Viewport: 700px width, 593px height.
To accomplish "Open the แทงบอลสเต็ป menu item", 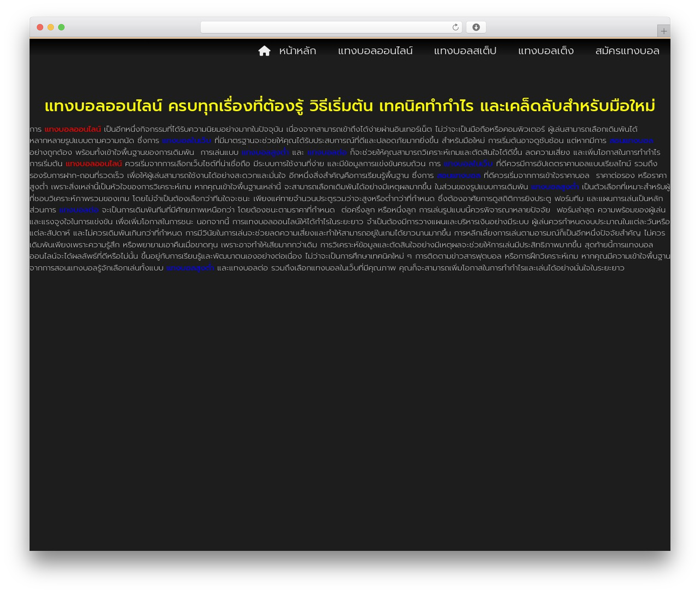I will [x=465, y=51].
